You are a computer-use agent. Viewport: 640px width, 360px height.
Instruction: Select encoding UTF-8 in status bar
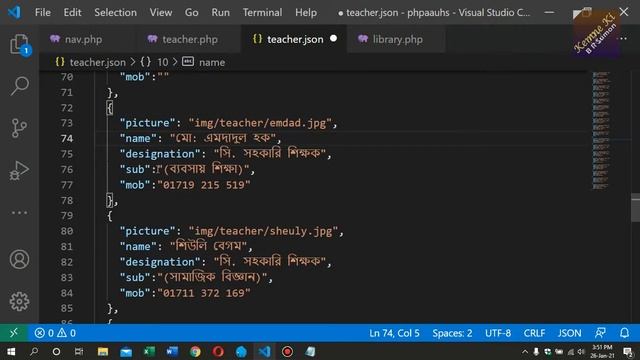coord(498,333)
